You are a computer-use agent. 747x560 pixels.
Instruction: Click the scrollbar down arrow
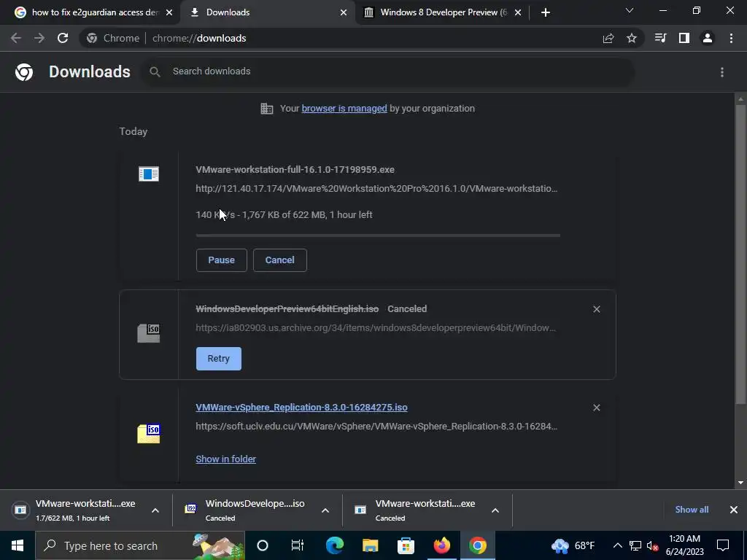coord(740,483)
